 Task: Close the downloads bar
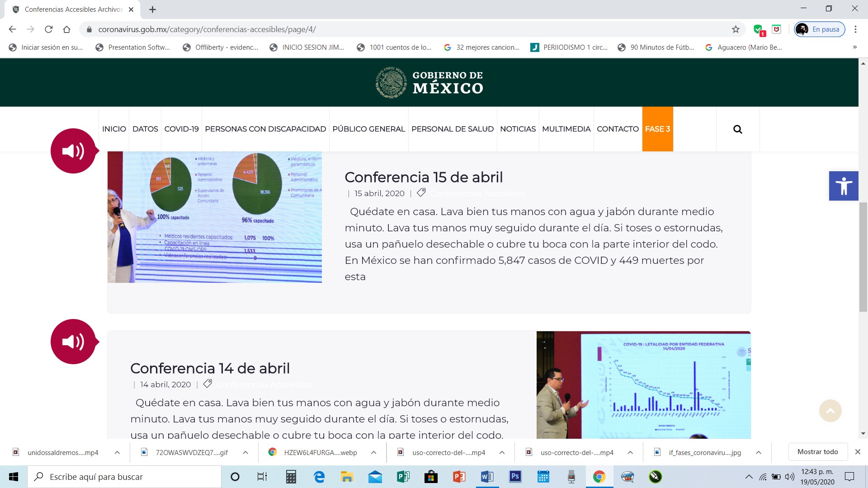coord(858,452)
